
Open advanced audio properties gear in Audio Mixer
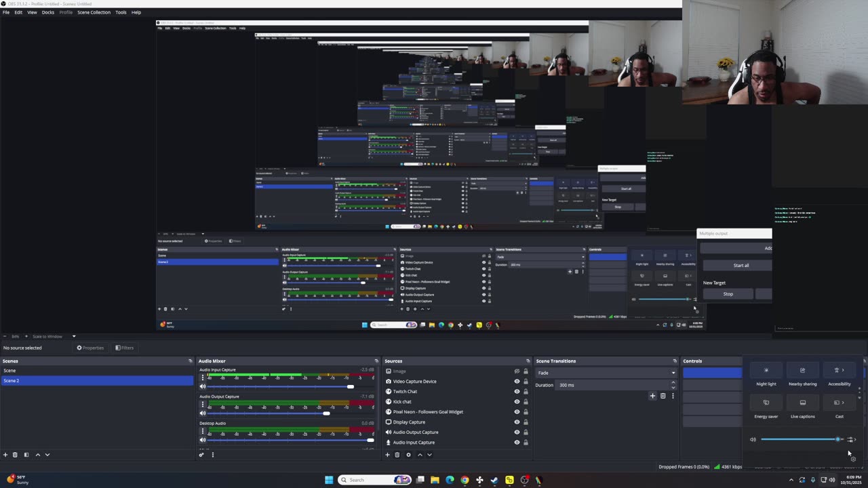[x=201, y=455]
